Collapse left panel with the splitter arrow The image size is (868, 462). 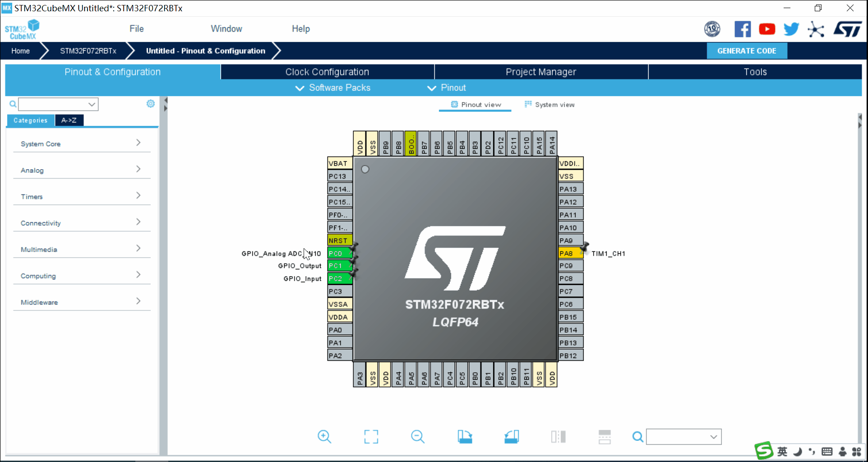(x=166, y=100)
